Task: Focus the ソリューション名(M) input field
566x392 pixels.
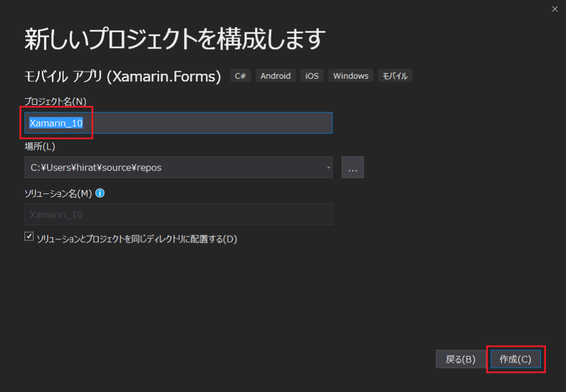Action: click(177, 214)
